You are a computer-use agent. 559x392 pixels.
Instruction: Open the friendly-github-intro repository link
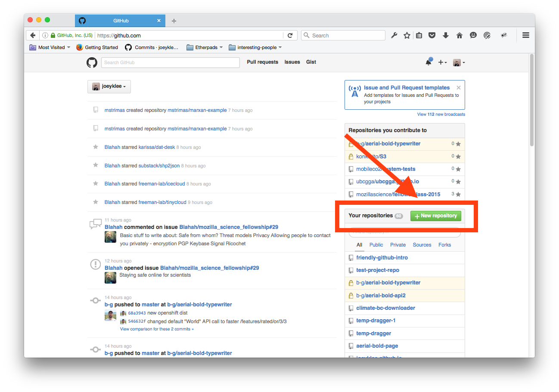coord(382,258)
